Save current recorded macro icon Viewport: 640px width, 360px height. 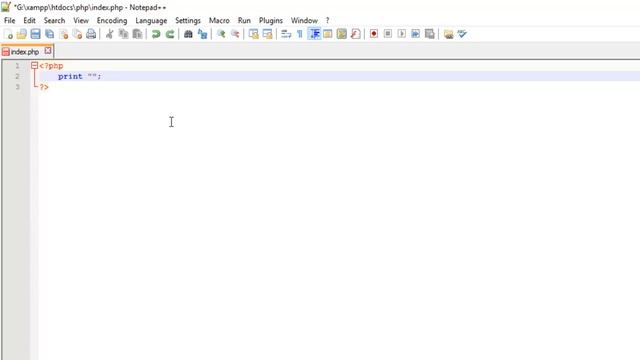429,34
